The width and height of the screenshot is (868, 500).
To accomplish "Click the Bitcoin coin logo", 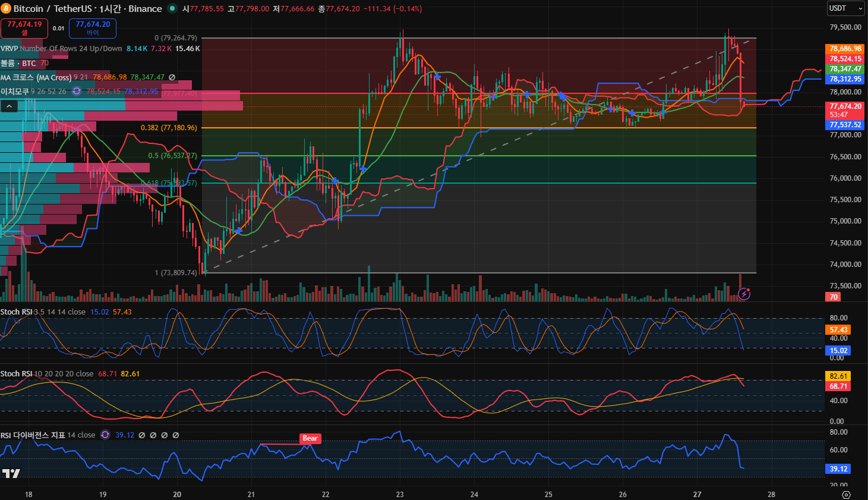I will click(x=6, y=8).
